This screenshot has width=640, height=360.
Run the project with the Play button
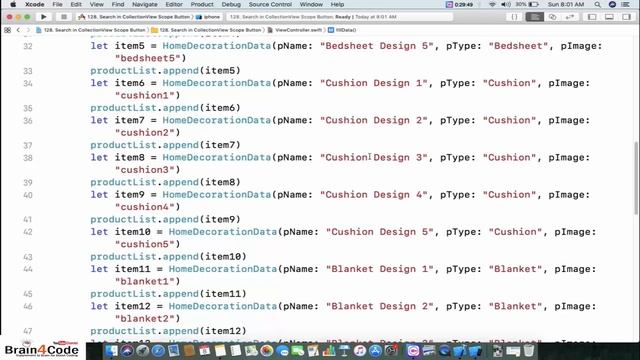click(43, 17)
